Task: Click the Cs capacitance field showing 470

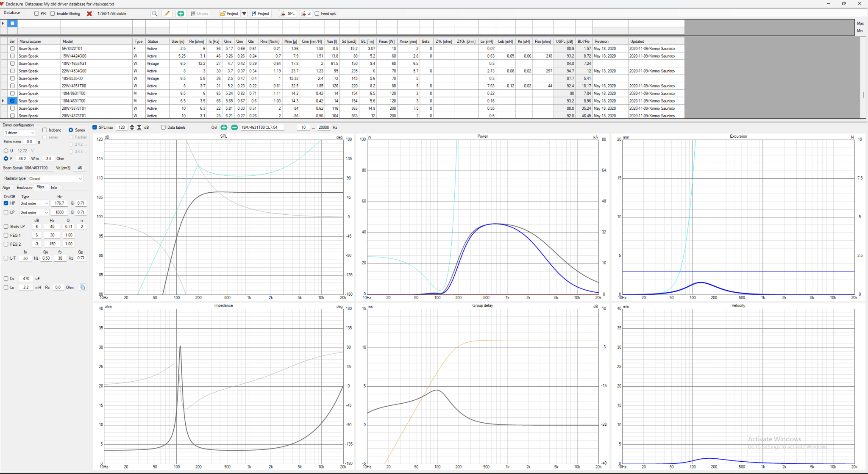Action: [x=26, y=279]
